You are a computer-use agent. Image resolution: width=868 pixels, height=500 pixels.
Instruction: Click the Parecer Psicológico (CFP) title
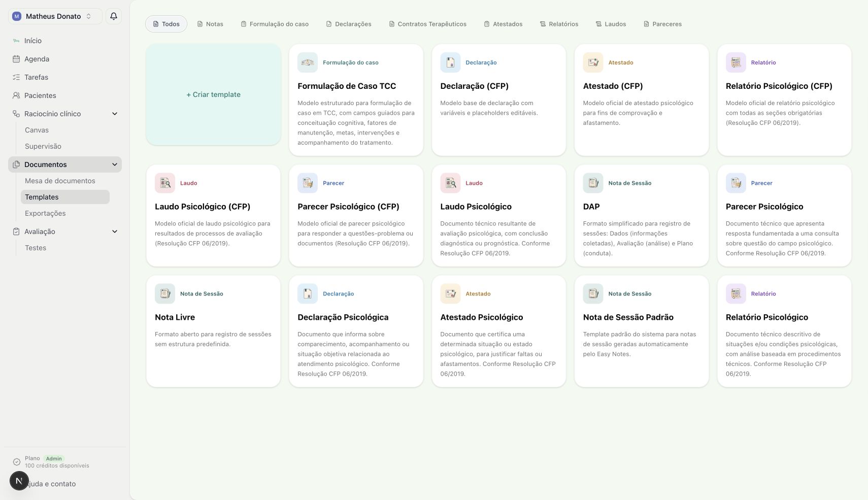(x=348, y=207)
